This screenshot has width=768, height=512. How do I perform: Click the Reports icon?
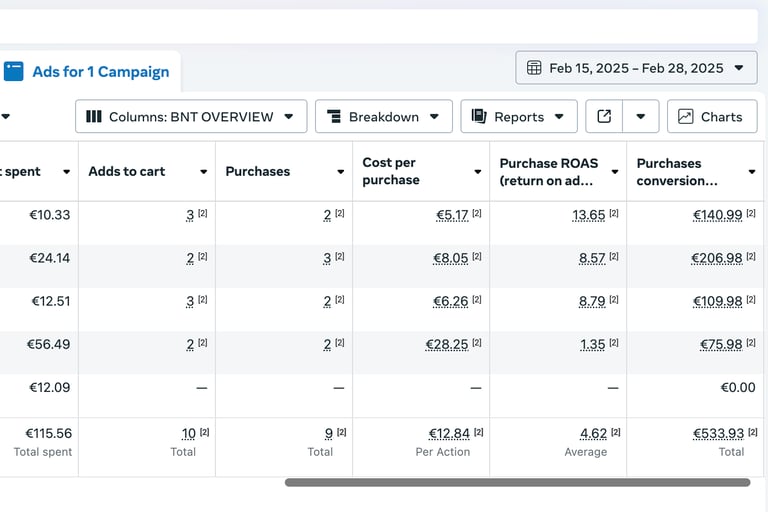(479, 116)
